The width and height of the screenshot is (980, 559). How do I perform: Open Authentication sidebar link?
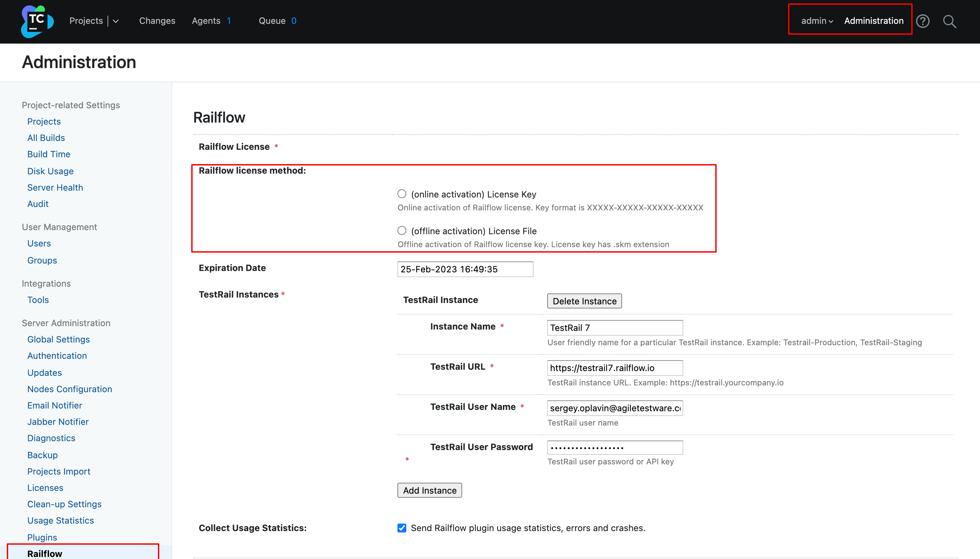pos(57,356)
